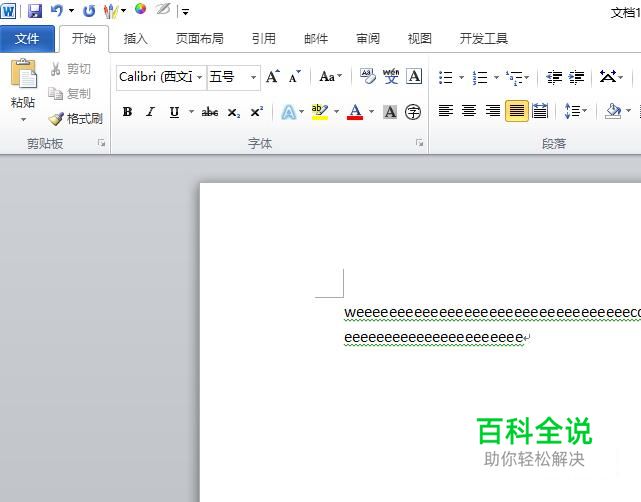Click the Increase Indent icon
Screen dimensions: 641x502
pos(576,77)
